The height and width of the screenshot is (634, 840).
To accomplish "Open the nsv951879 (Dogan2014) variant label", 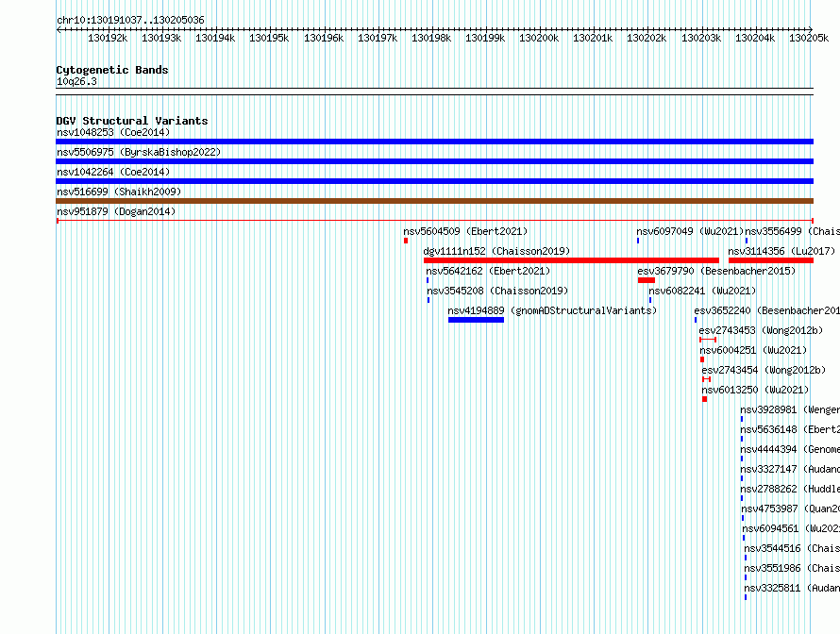I will click(116, 211).
